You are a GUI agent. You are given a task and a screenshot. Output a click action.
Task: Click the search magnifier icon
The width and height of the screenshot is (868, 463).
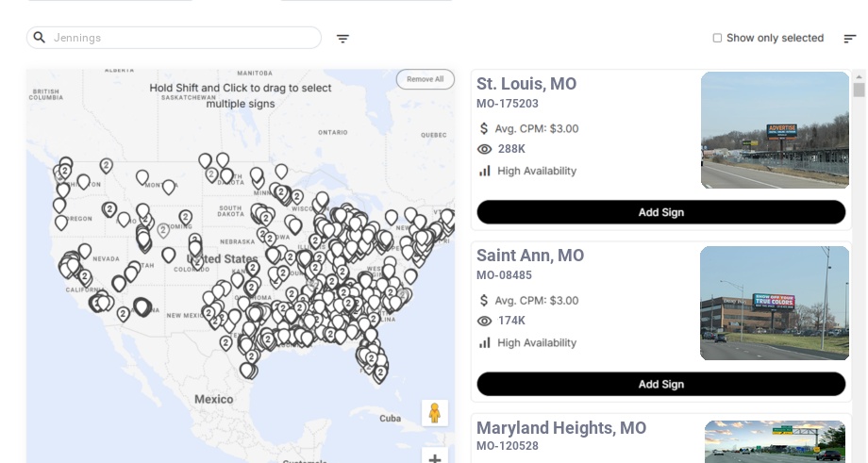[40, 38]
